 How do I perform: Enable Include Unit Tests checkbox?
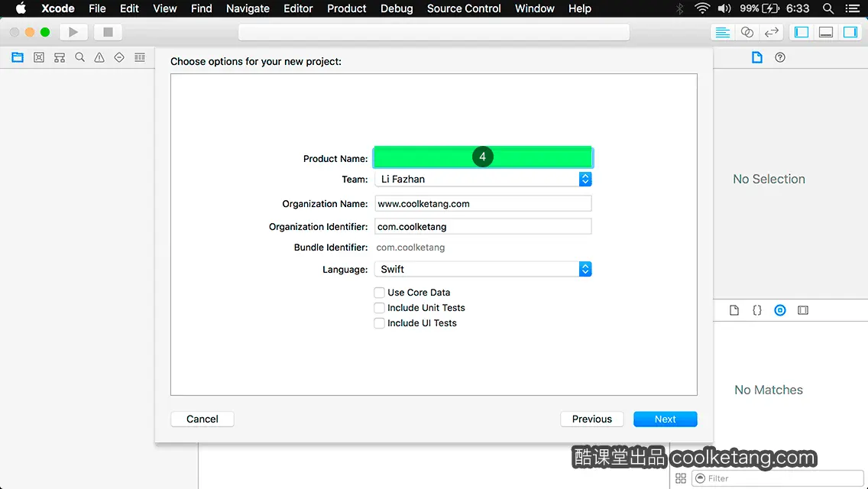pos(379,308)
